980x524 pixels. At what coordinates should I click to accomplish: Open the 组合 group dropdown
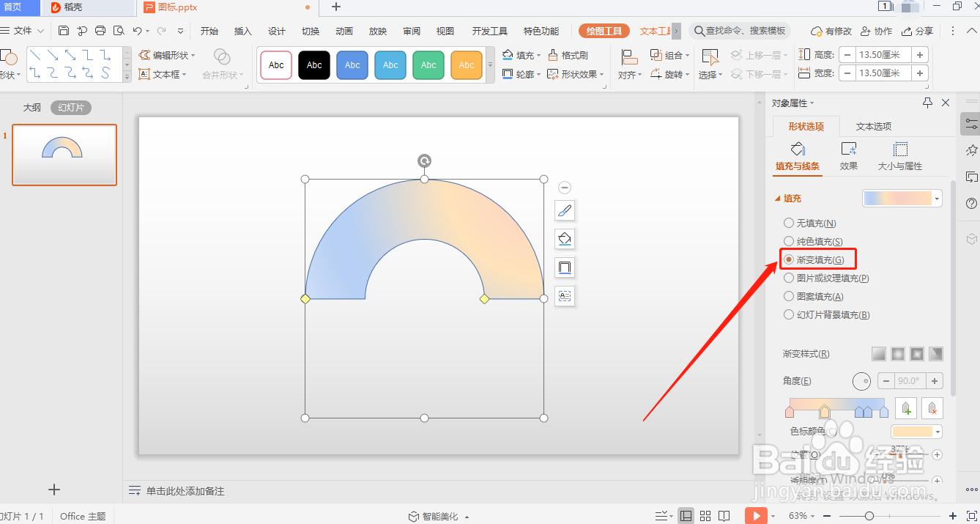pyautogui.click(x=670, y=55)
